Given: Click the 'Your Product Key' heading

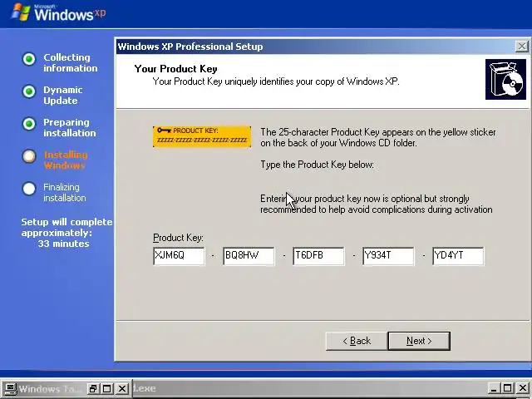Looking at the screenshot, I should point(175,69).
